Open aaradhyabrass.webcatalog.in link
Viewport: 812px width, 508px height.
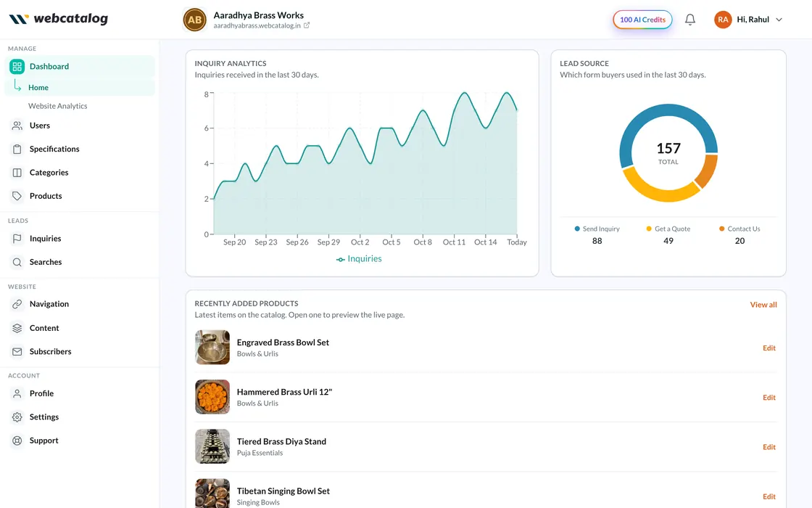[257, 25]
